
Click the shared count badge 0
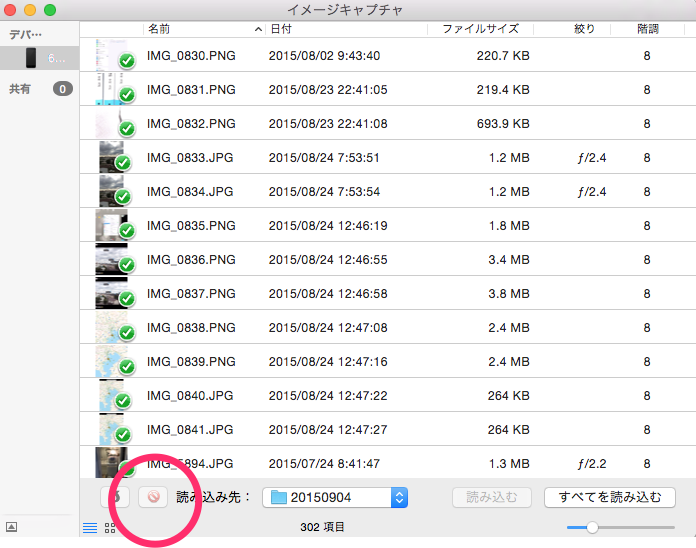click(63, 89)
